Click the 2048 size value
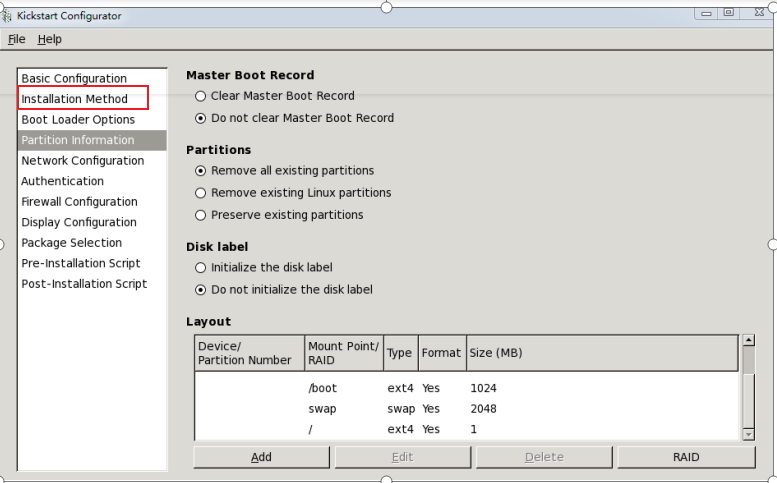Image resolution: width=777 pixels, height=483 pixels. coord(483,409)
